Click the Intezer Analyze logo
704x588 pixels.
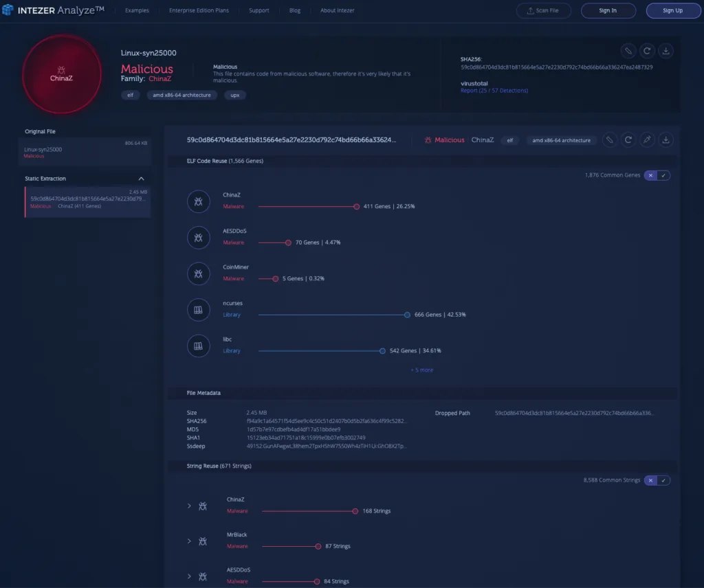pyautogui.click(x=53, y=10)
